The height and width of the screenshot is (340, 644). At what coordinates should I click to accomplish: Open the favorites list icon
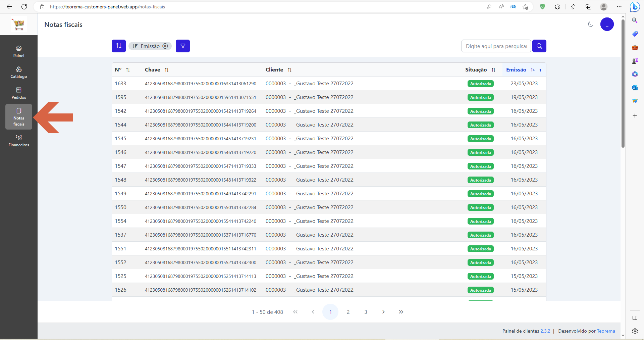coord(574,7)
